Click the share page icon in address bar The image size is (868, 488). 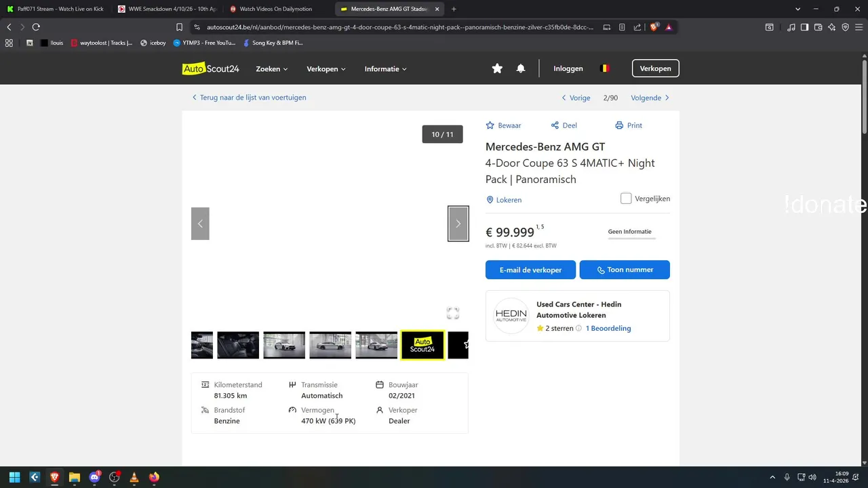[x=637, y=27]
